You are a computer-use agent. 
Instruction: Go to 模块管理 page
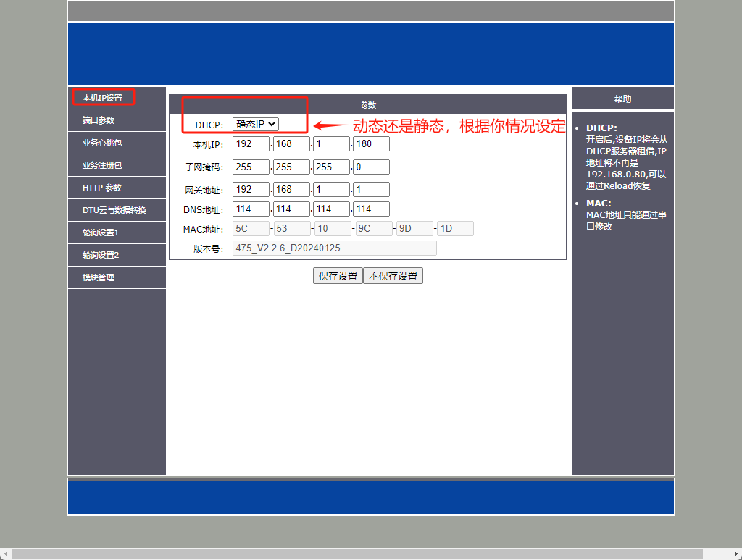[x=99, y=277]
